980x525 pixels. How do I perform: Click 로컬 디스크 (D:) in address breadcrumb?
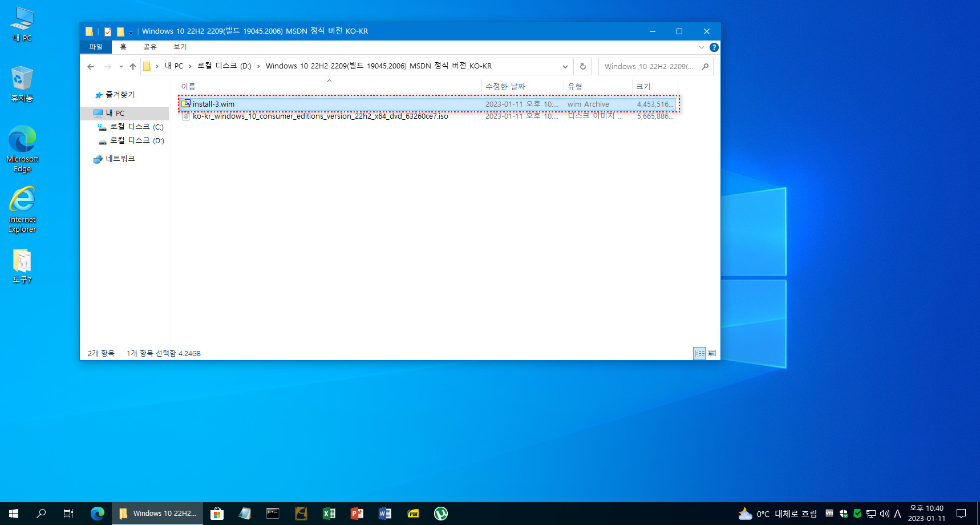224,66
